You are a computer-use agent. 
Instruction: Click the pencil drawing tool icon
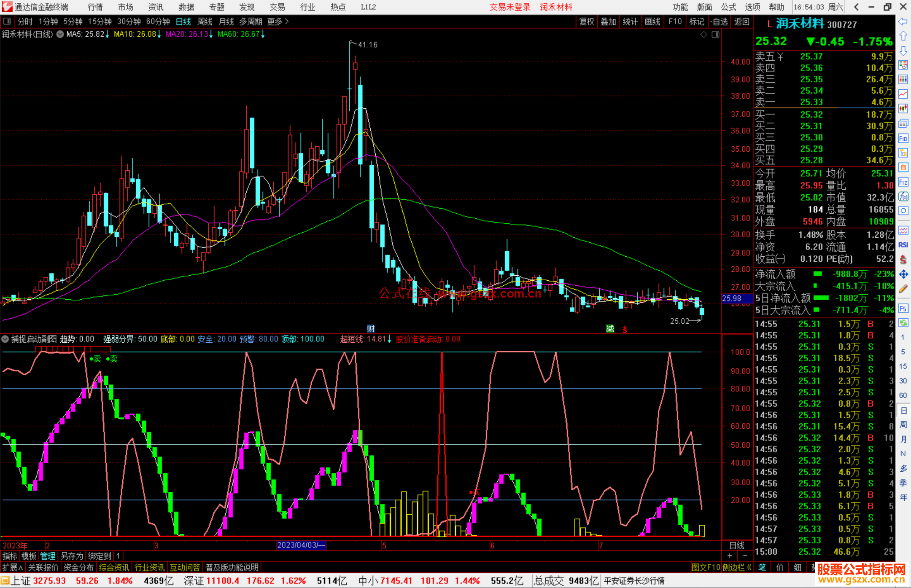[903, 289]
